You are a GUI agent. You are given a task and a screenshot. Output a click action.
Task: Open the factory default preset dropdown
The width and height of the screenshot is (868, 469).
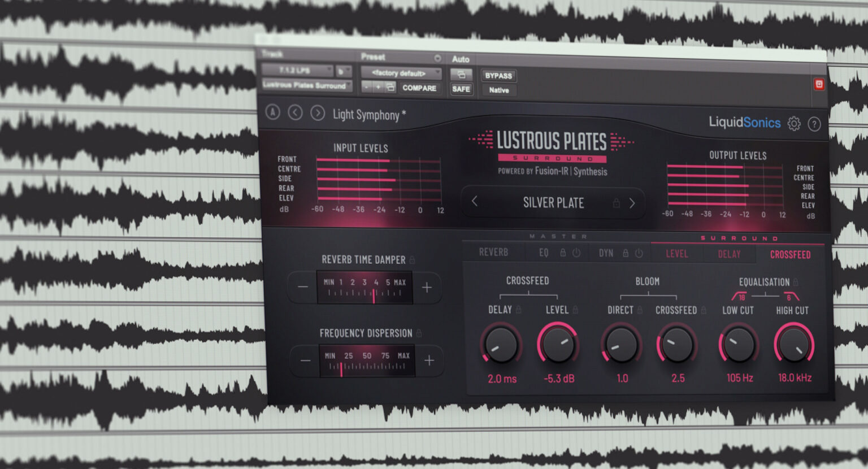[402, 73]
